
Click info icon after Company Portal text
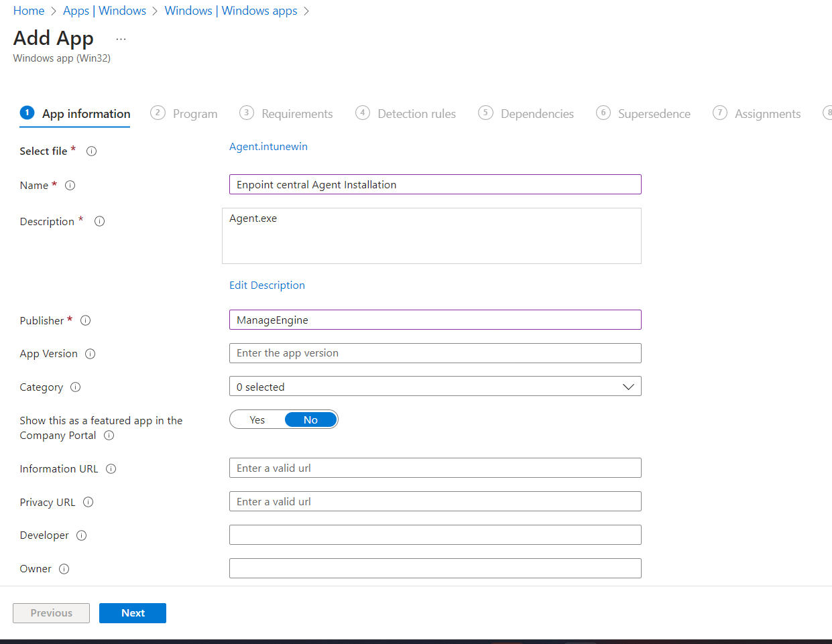(109, 436)
